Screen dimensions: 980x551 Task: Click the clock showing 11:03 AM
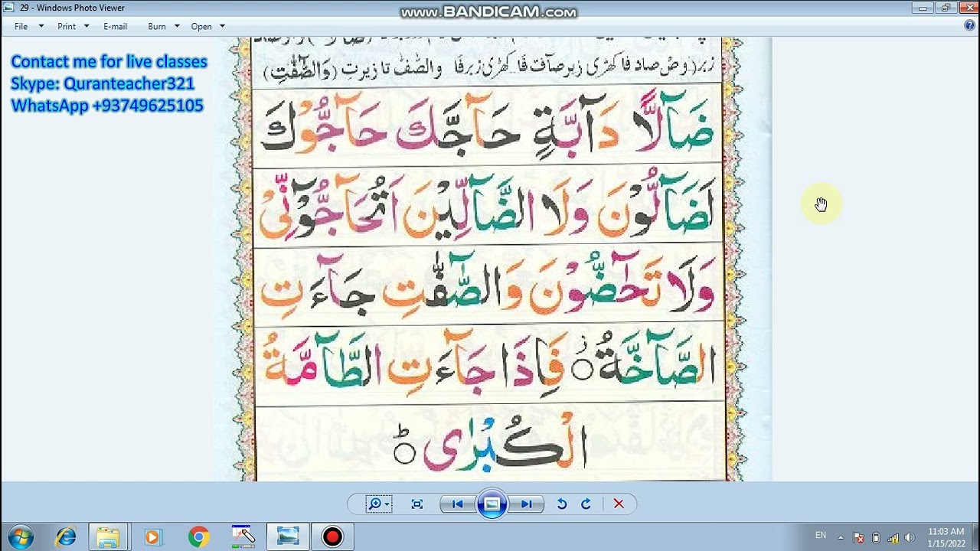tap(946, 537)
